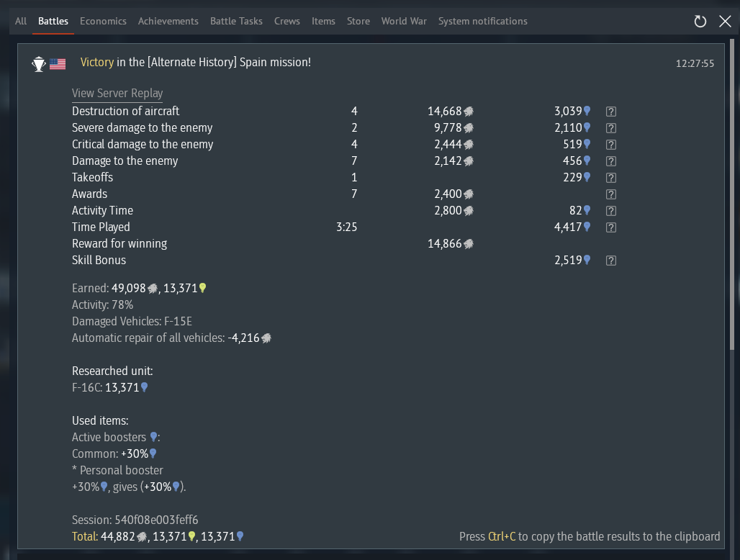The image size is (740, 560).
Task: Click the Time Played value 3:25
Action: pyautogui.click(x=346, y=227)
